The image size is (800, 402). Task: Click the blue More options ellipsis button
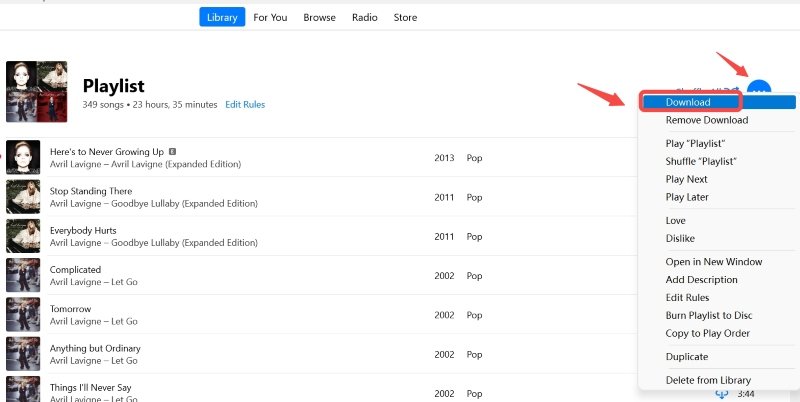click(x=759, y=88)
